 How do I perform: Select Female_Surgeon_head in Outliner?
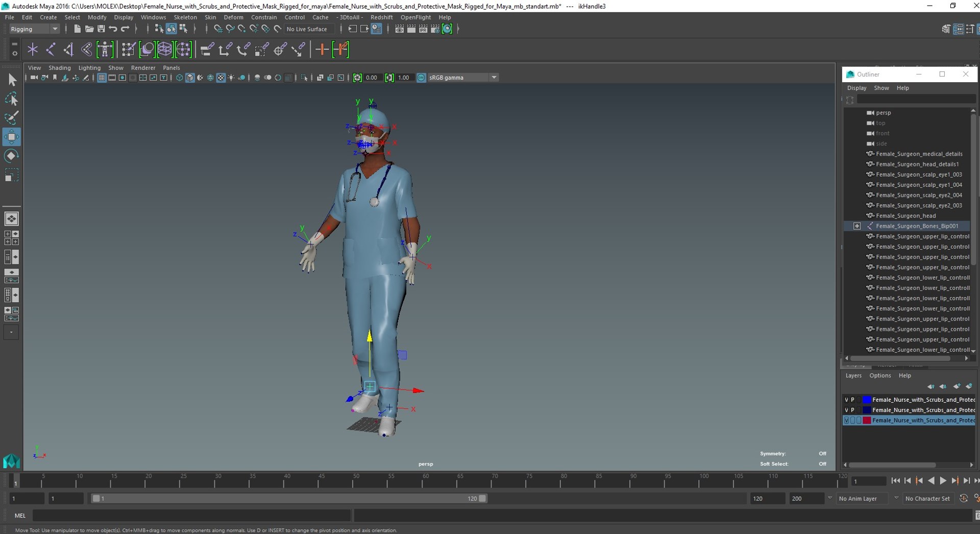(906, 215)
